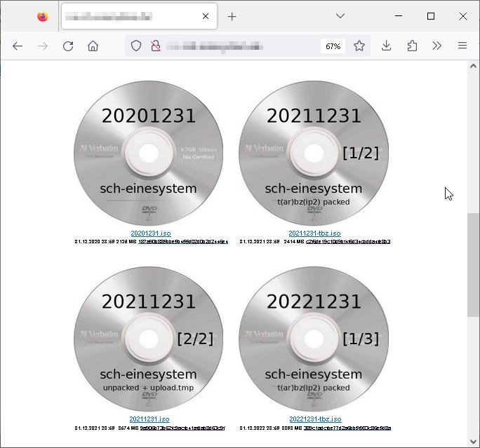The height and width of the screenshot is (448, 480).
Task: Reload the current page
Action: (x=68, y=46)
